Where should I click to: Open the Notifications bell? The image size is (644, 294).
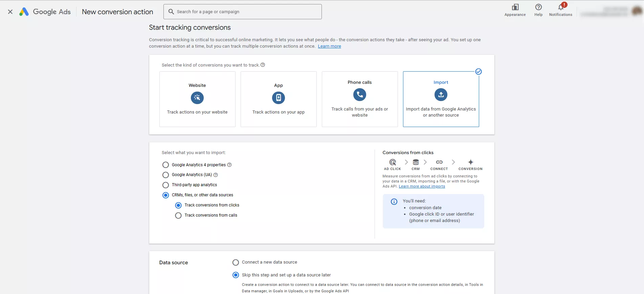coord(560,7)
